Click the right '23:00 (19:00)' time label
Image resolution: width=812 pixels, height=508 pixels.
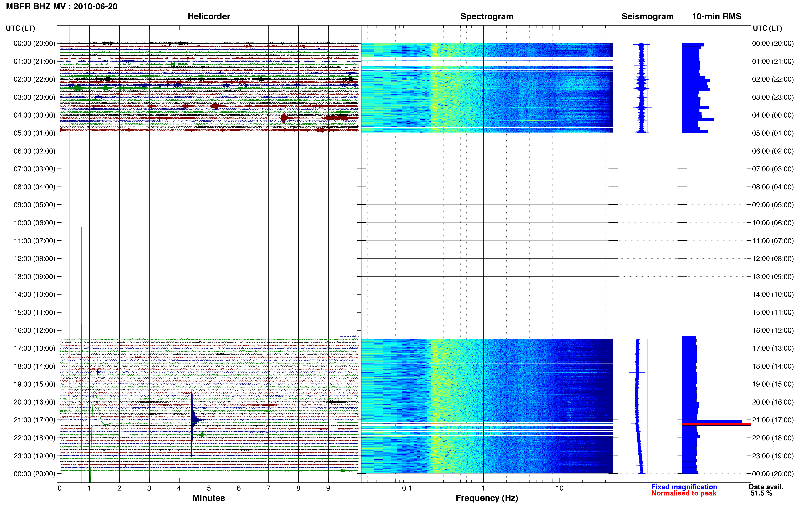(x=773, y=456)
